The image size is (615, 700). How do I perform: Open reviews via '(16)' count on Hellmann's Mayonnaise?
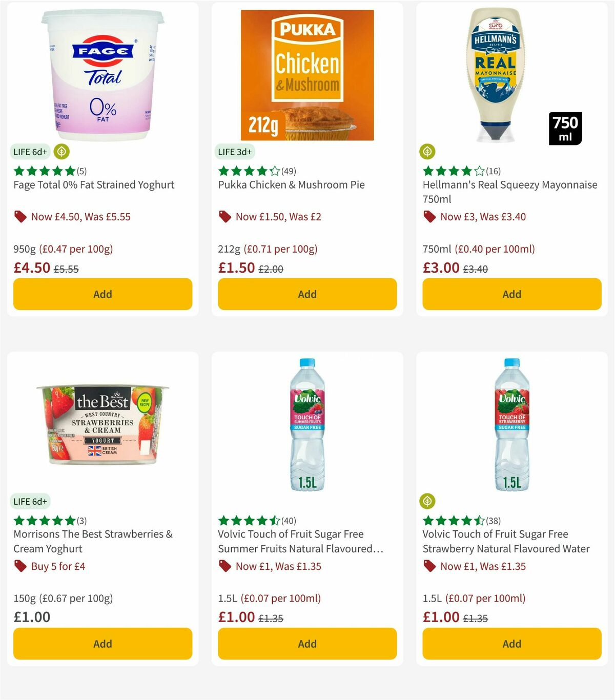tap(493, 171)
